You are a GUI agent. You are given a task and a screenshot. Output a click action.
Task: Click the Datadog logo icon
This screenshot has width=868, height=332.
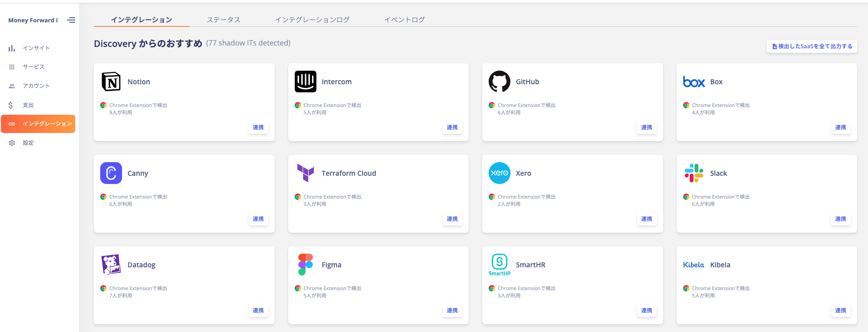pos(111,265)
